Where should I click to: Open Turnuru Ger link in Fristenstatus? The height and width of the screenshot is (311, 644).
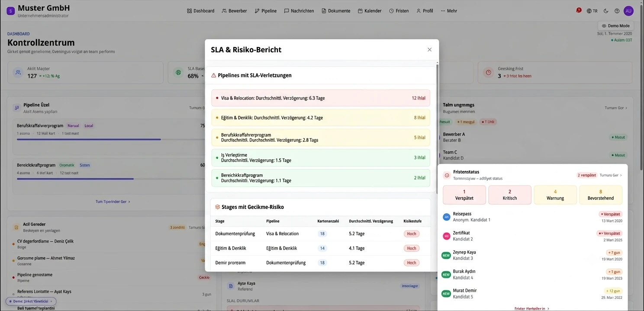pyautogui.click(x=611, y=175)
